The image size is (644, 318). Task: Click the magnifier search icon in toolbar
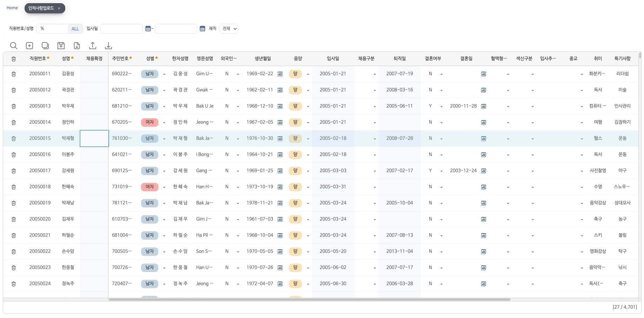click(13, 46)
